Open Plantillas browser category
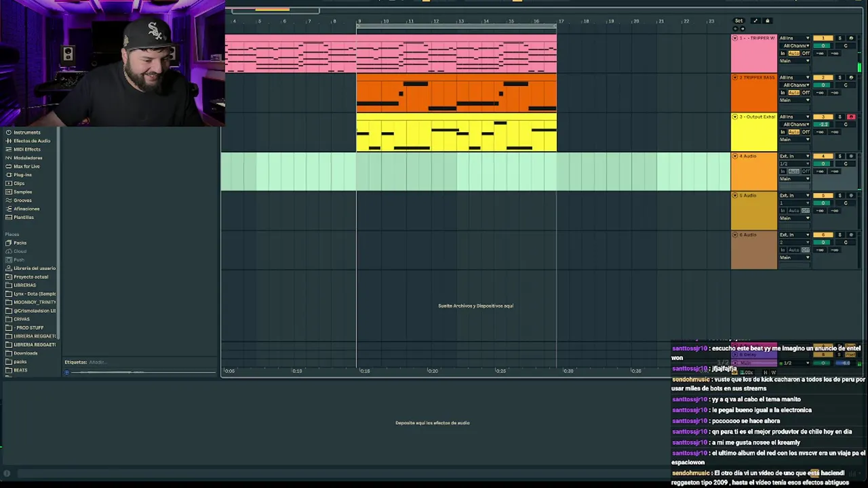 point(24,217)
